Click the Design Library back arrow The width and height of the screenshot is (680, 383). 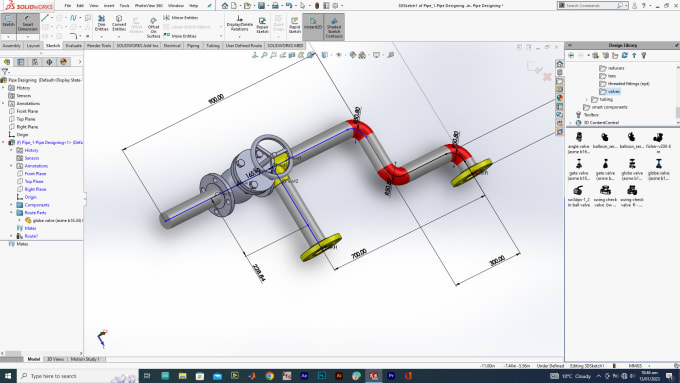click(571, 56)
